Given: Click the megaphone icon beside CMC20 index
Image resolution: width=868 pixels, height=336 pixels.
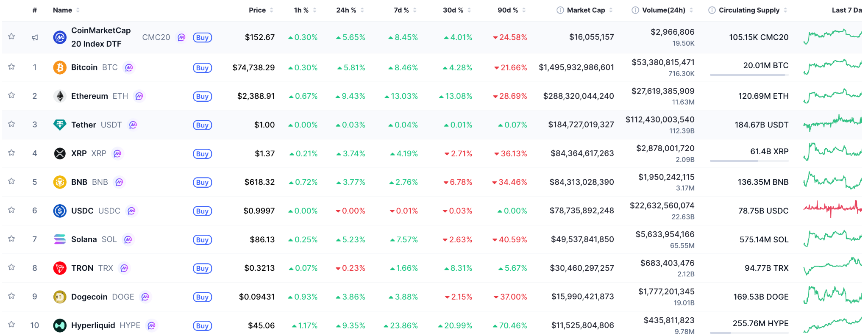Looking at the screenshot, I should click(35, 37).
